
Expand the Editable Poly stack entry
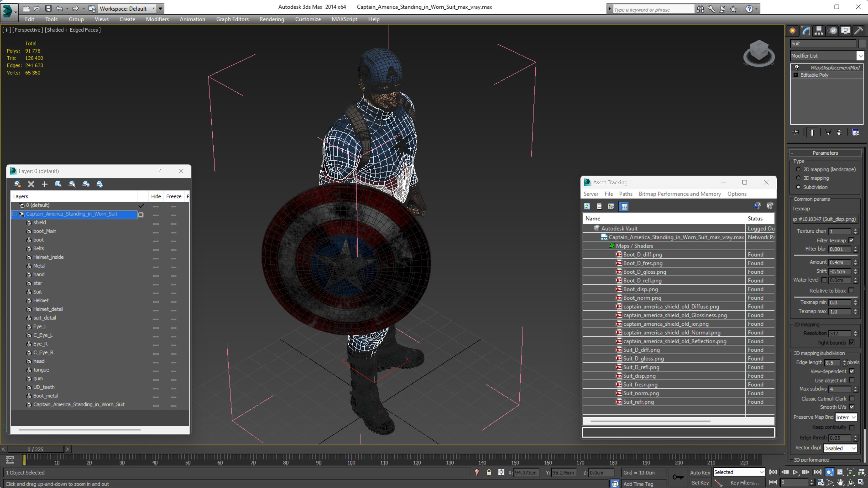point(796,75)
